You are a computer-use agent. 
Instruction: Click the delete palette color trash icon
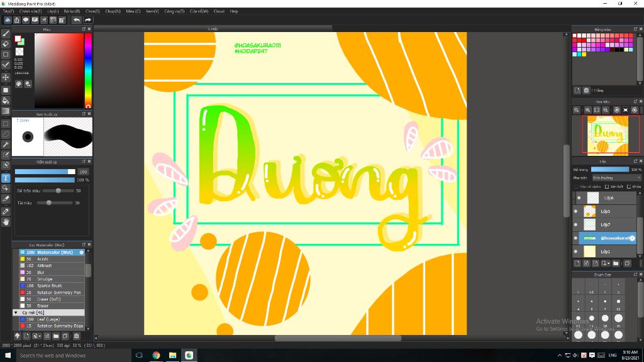[586, 90]
